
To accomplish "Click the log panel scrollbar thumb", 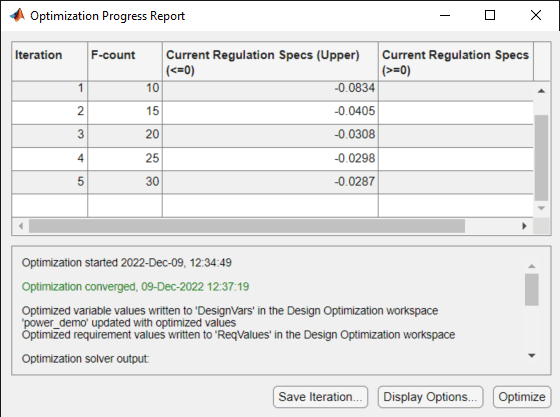I will [532, 290].
